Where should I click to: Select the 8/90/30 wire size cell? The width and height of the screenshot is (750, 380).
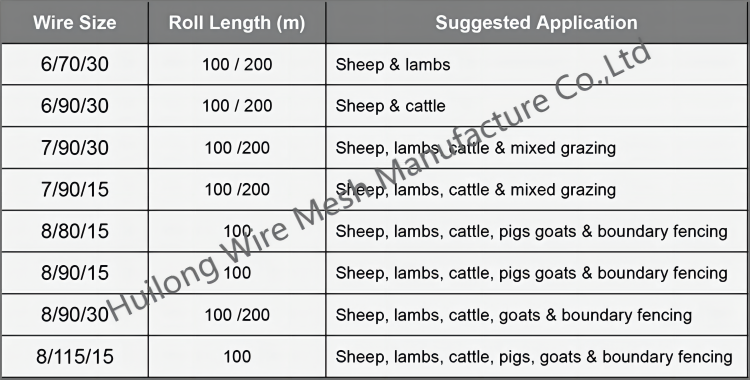pos(75,314)
